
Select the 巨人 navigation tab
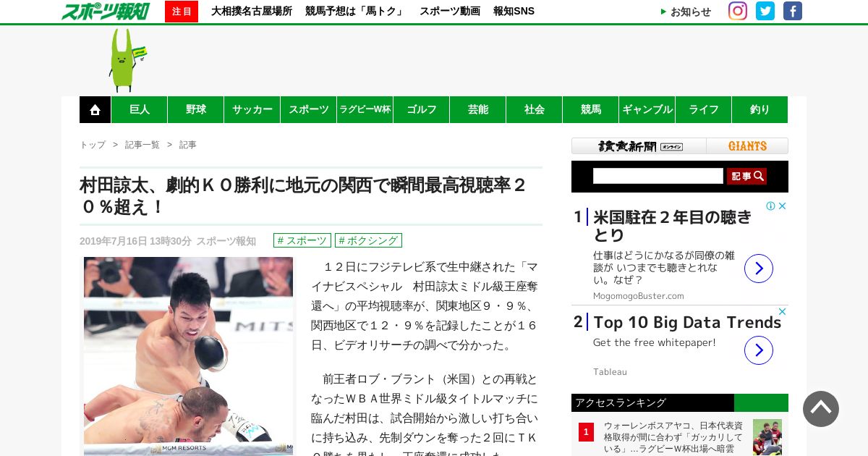(140, 109)
